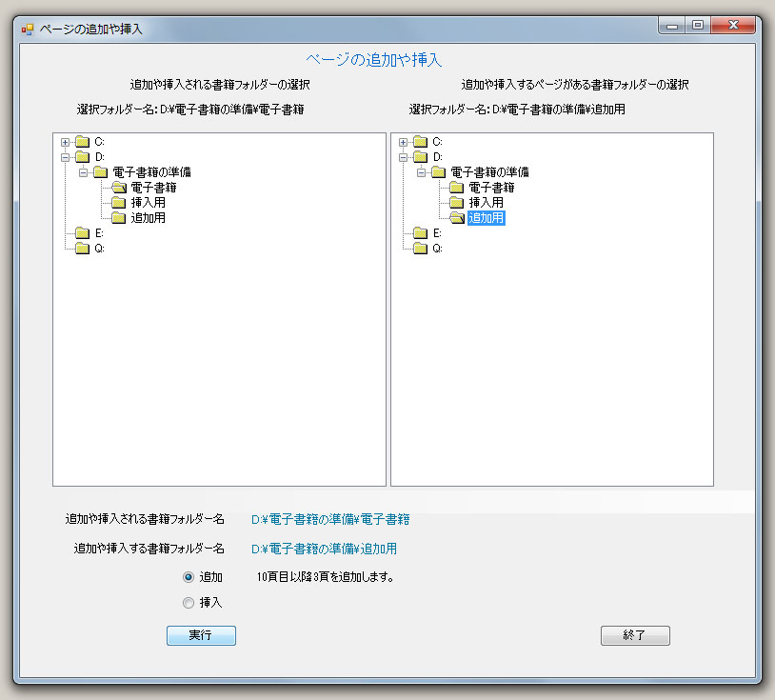Expand the C: drive in the left tree

pyautogui.click(x=66, y=142)
